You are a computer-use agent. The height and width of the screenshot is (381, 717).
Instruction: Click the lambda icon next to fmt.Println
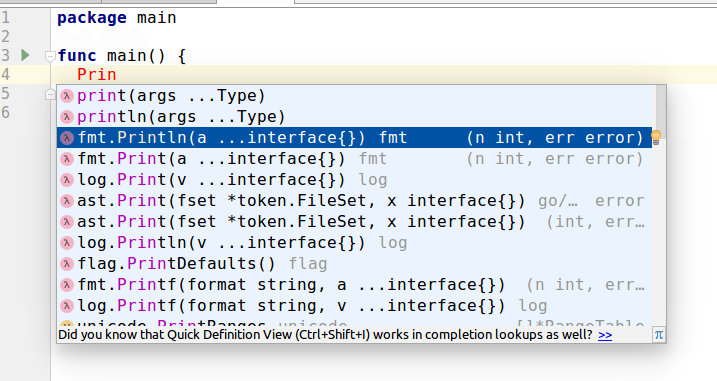[67, 138]
